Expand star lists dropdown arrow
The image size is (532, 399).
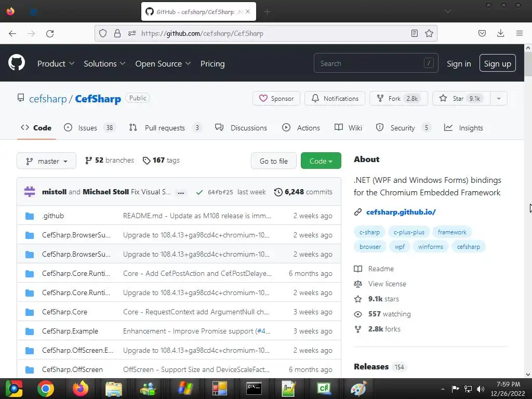[x=498, y=98]
